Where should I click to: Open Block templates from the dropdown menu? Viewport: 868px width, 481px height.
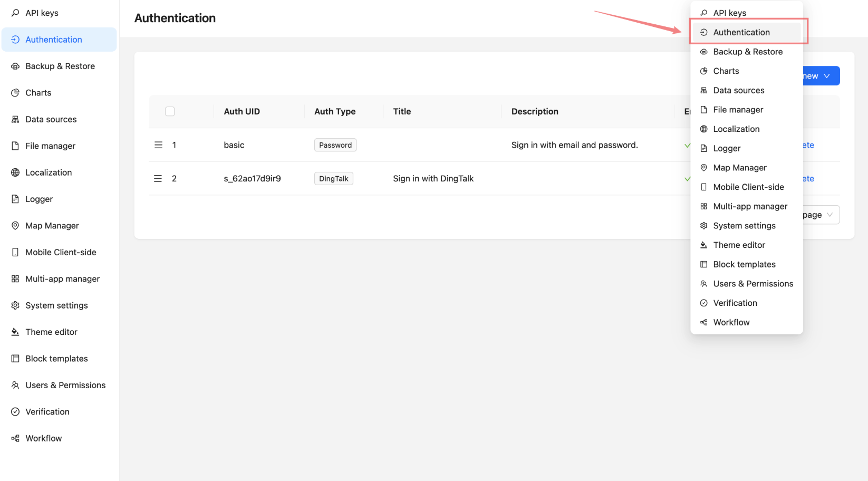coord(744,264)
